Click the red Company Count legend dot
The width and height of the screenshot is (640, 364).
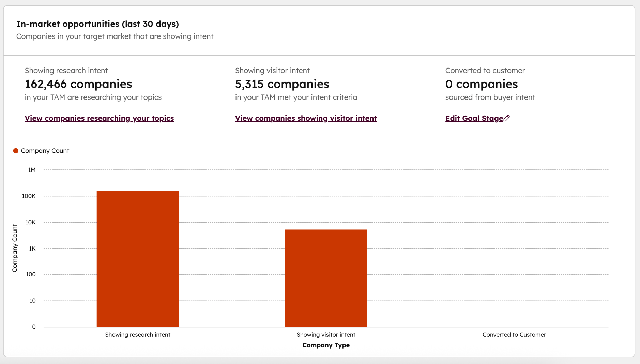click(x=16, y=151)
